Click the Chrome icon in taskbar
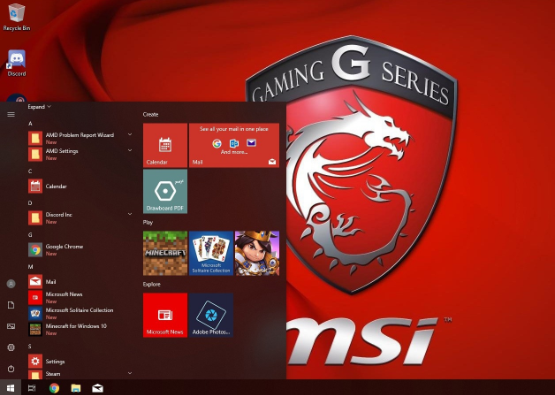The width and height of the screenshot is (555, 395). (x=54, y=388)
